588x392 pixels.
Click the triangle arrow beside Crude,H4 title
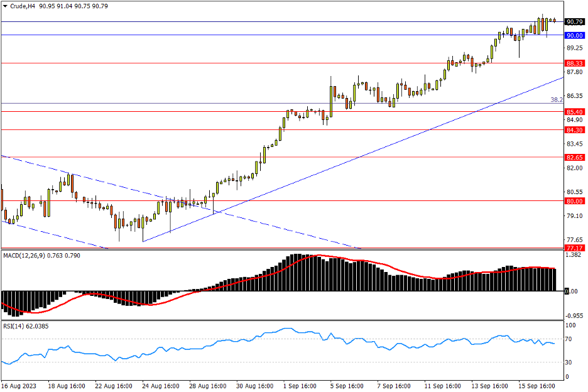5,6
